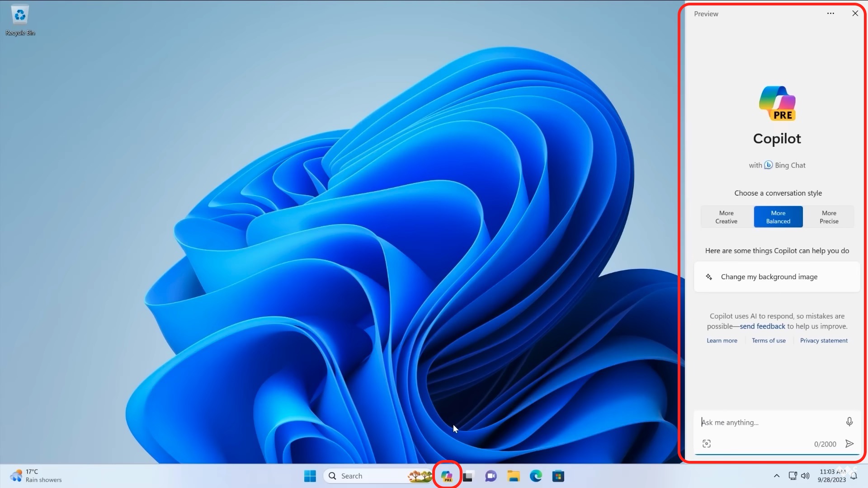Open the Windows Start menu

coord(310,476)
